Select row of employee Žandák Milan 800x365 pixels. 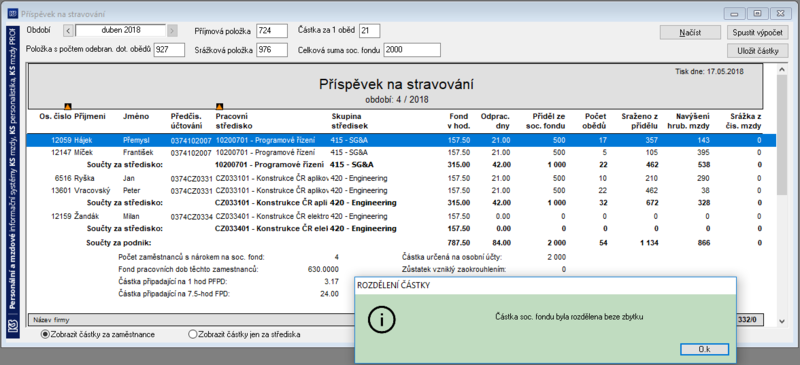[x=402, y=216]
